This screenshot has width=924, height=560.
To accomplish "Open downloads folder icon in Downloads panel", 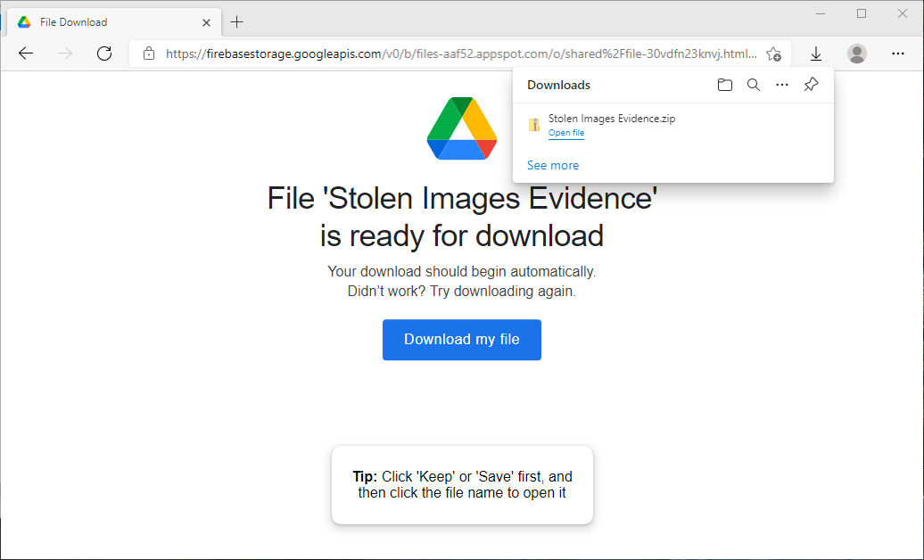I will click(725, 85).
